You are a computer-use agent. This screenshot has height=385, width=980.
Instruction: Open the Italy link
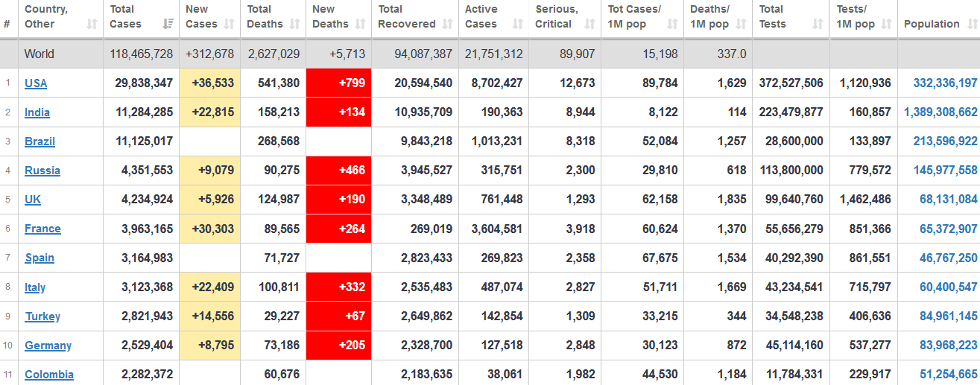(35, 287)
